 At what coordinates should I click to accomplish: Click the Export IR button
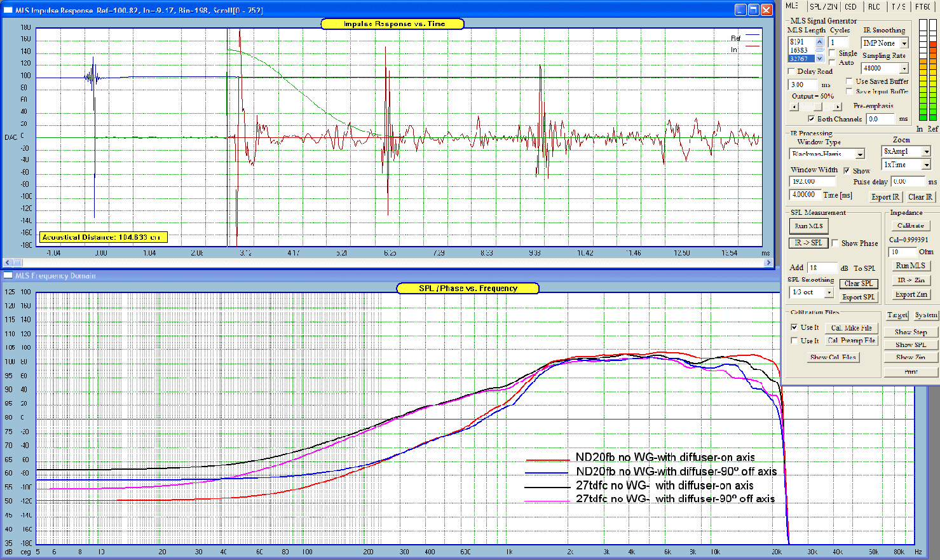pyautogui.click(x=885, y=197)
